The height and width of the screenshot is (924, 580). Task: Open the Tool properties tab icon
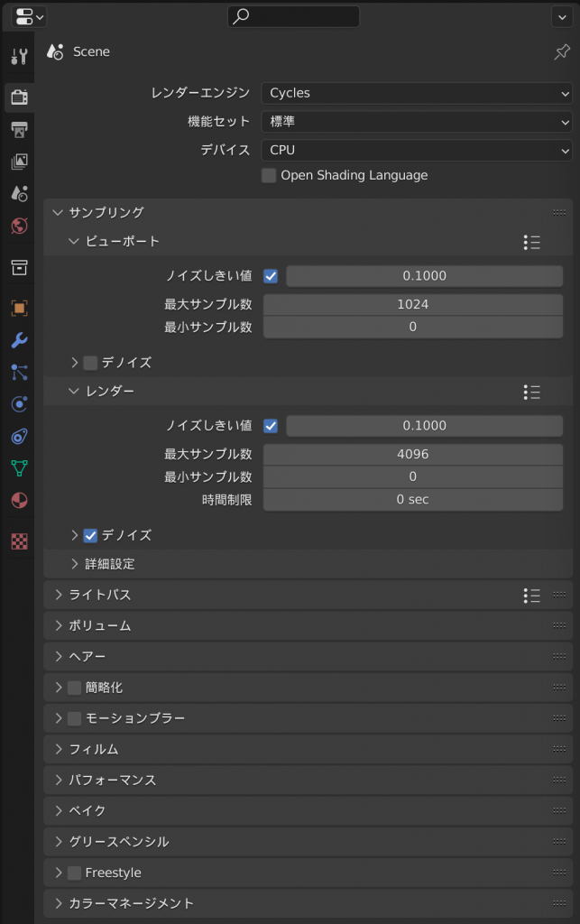(20, 57)
